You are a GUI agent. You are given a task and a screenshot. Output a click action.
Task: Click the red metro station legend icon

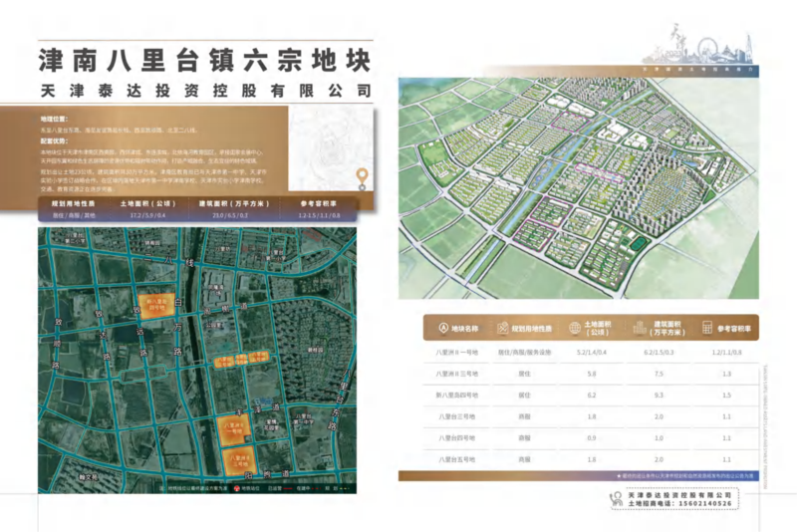coord(236,488)
